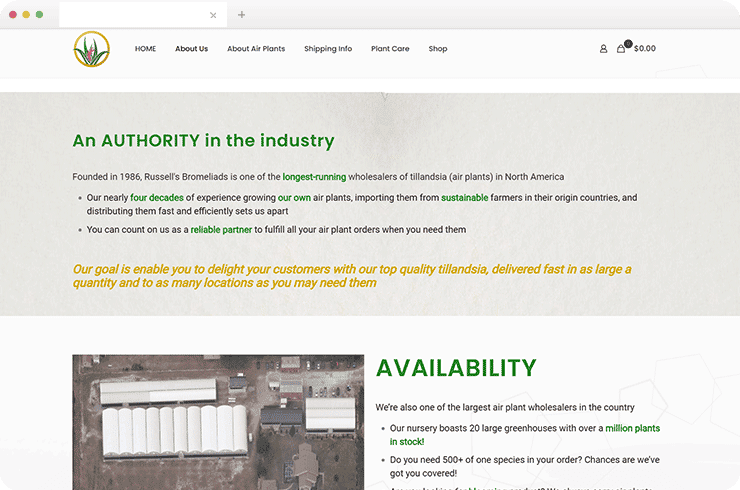Open the user account icon

(603, 49)
